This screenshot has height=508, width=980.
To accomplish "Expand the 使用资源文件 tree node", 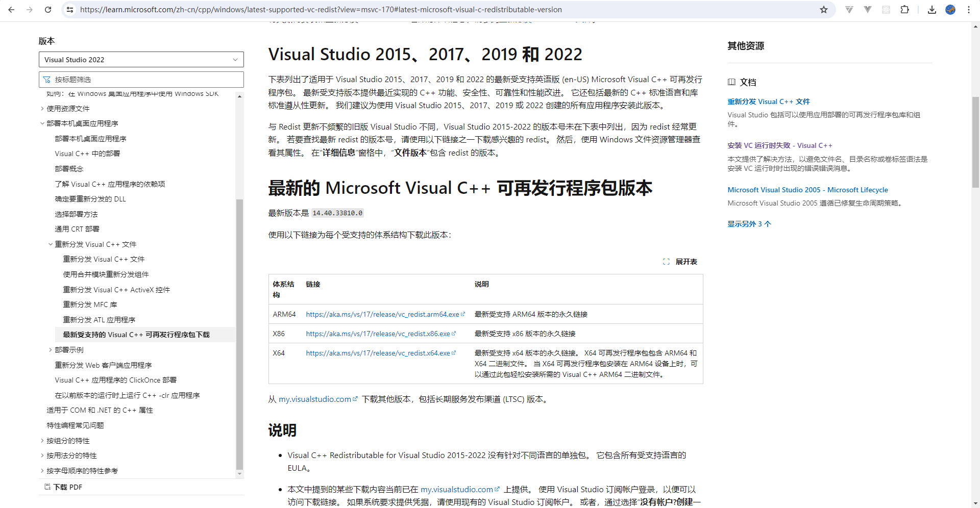I will pos(42,109).
